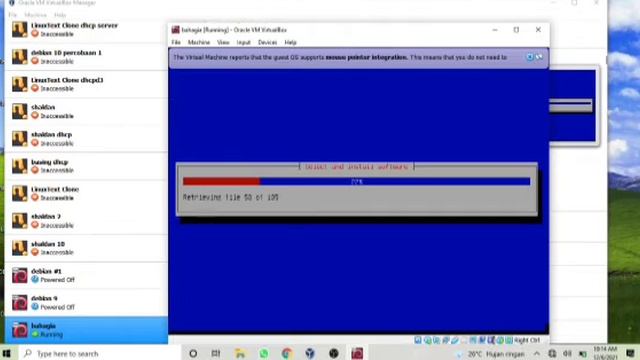640x360 pixels.
Task: Click the 'Type here to search' box
Action: tap(100, 353)
